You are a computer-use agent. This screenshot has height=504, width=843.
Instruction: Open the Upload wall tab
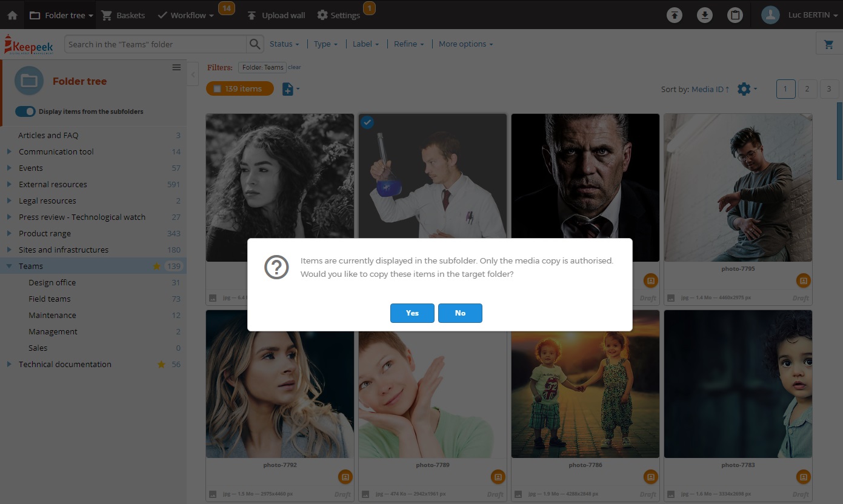(276, 15)
